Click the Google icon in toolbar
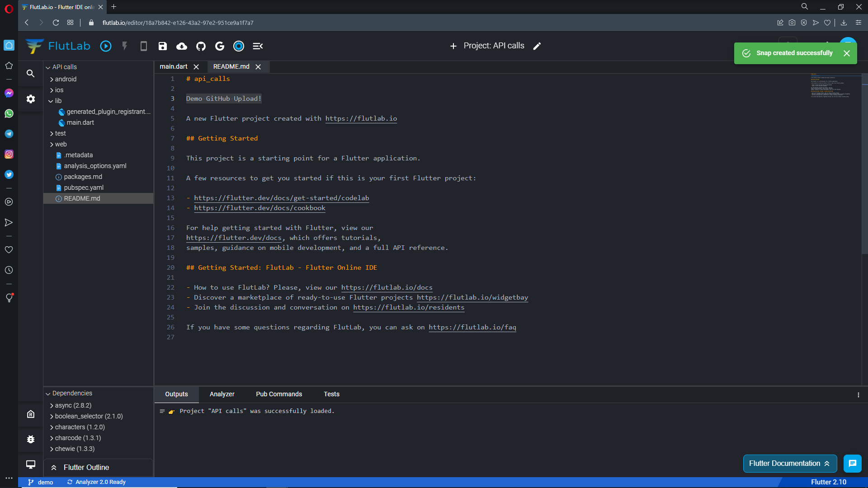The image size is (868, 488). 220,46
